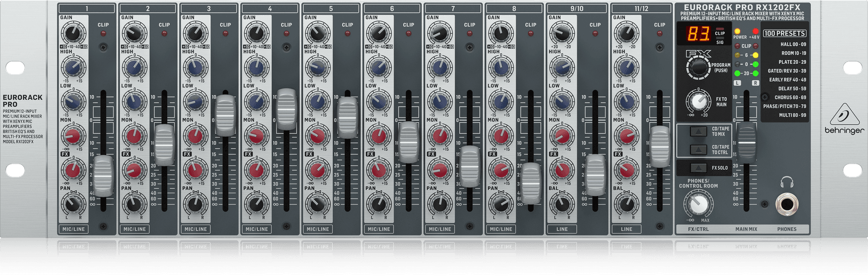Click the 100 PRESETS heading

(x=784, y=33)
